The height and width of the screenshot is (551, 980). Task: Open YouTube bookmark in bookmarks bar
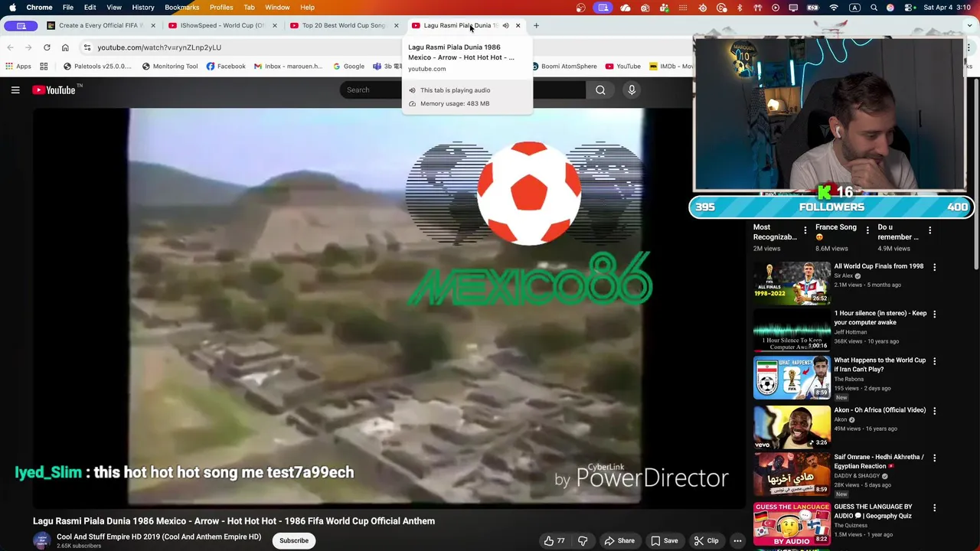[x=622, y=67]
